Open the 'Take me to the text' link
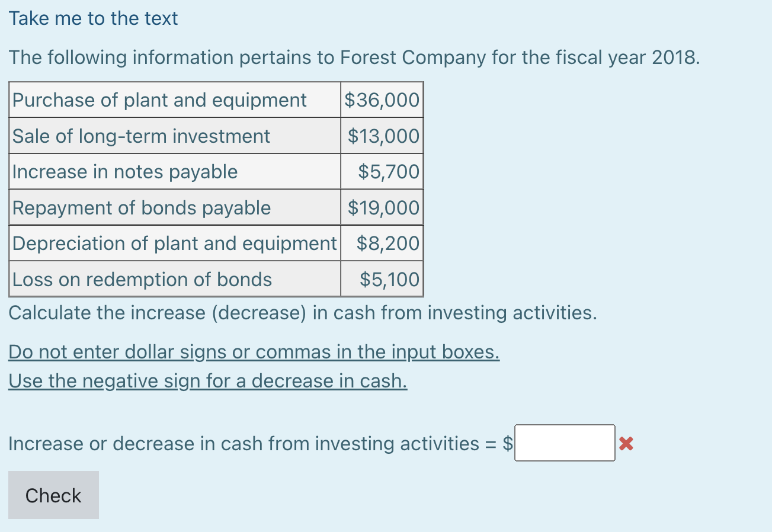The height and width of the screenshot is (532, 772). coord(93,18)
